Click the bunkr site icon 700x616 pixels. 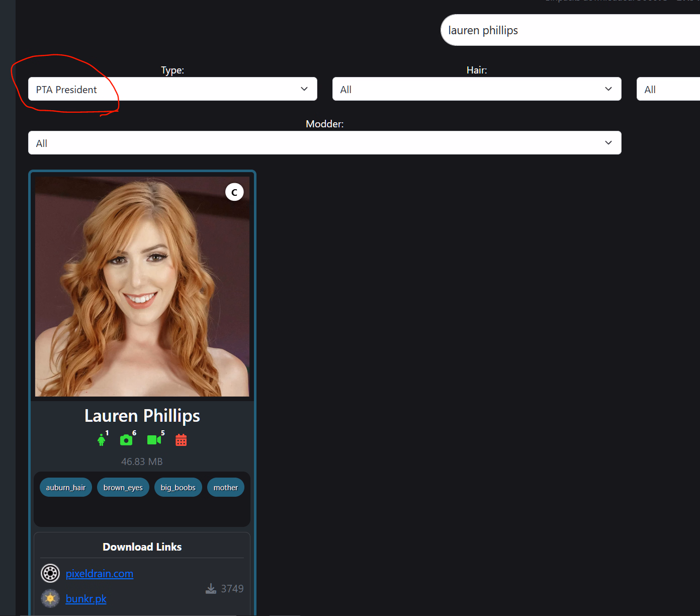tap(50, 598)
